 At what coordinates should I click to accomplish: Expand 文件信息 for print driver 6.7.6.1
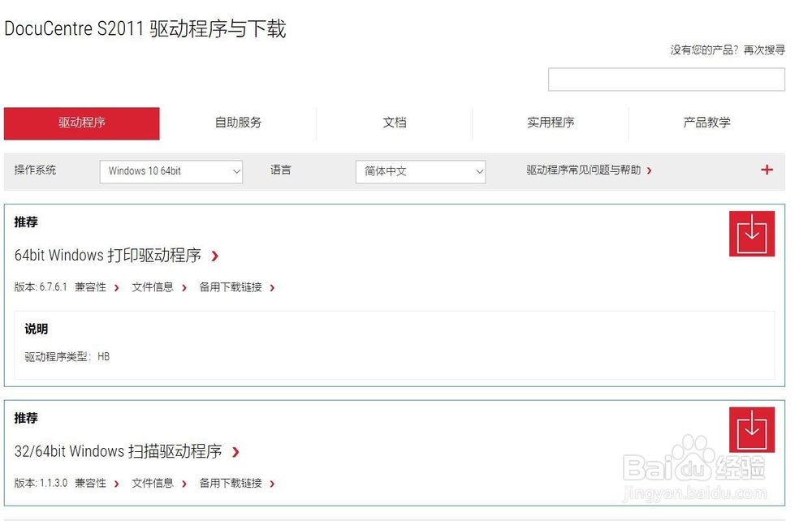(159, 287)
